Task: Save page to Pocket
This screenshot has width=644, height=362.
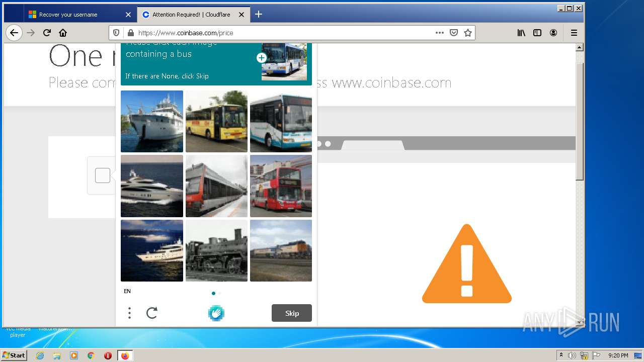Action: (454, 33)
